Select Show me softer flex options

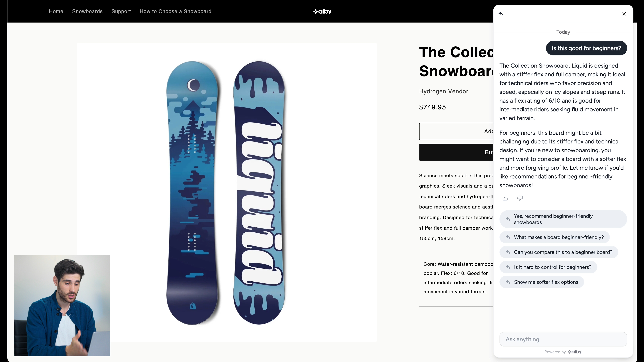pyautogui.click(x=542, y=282)
